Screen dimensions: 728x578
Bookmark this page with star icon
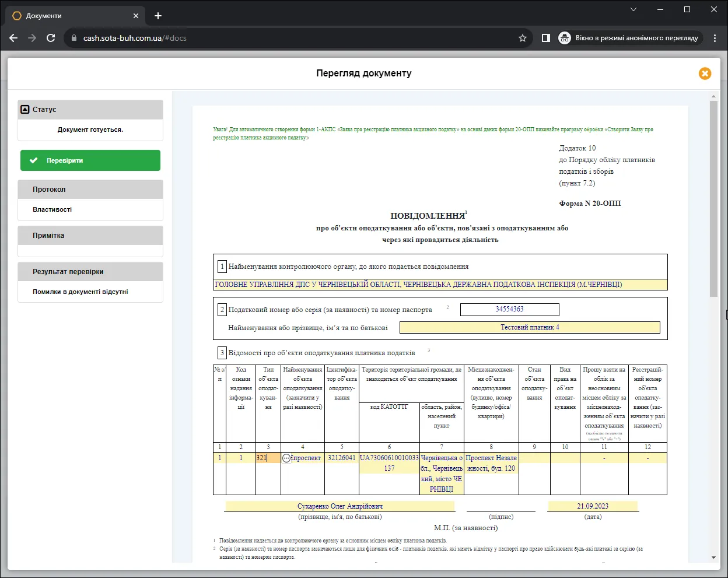point(523,38)
